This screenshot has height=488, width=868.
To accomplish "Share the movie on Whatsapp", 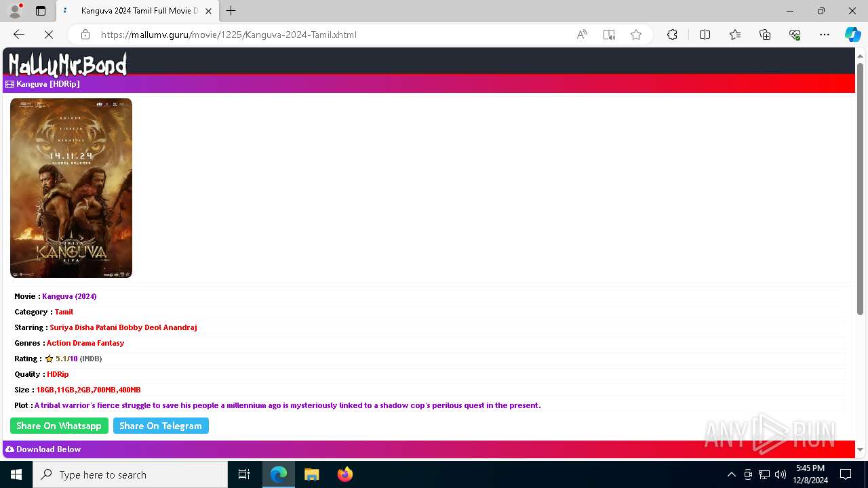I will pos(59,426).
